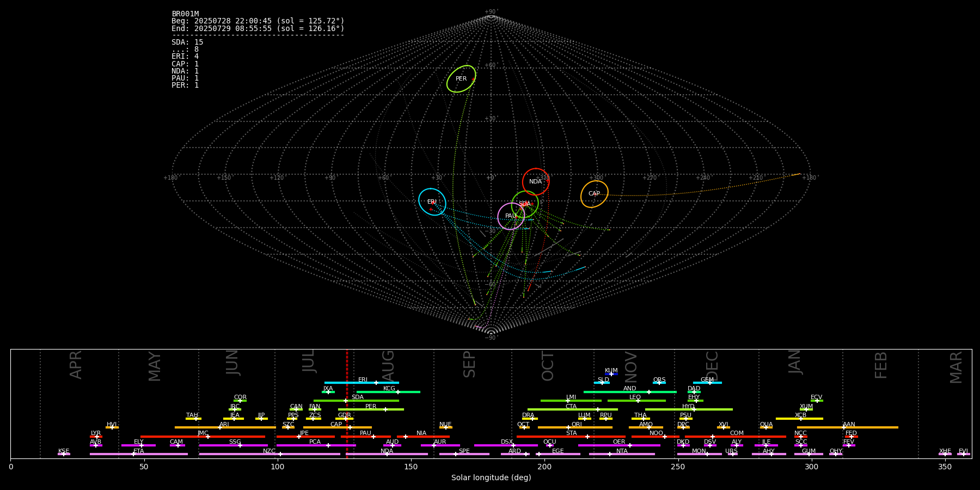
Task: Click the purple OER timeline bar
Action: pos(619,445)
